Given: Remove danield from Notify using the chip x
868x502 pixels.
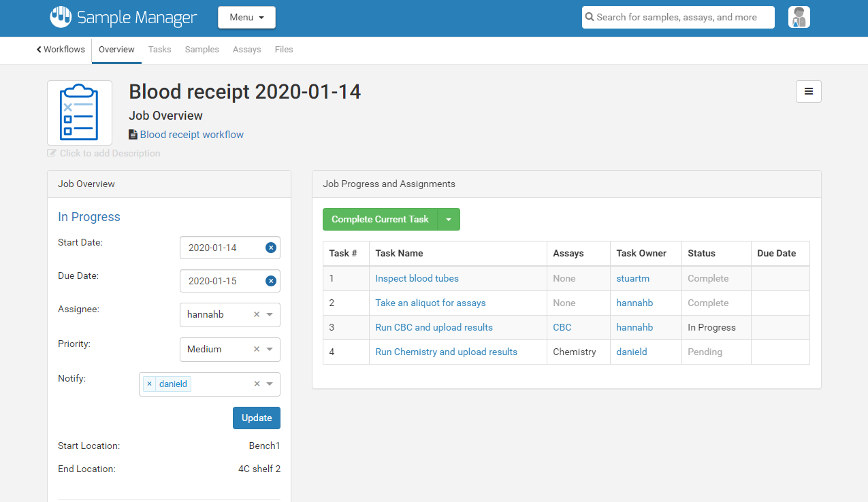Looking at the screenshot, I should pyautogui.click(x=149, y=384).
